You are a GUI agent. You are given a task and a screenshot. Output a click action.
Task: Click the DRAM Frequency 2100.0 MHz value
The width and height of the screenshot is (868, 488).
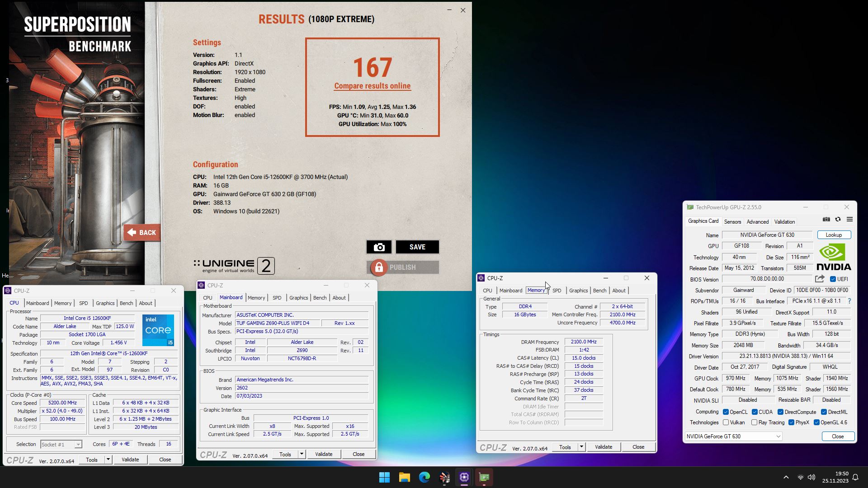pos(584,342)
